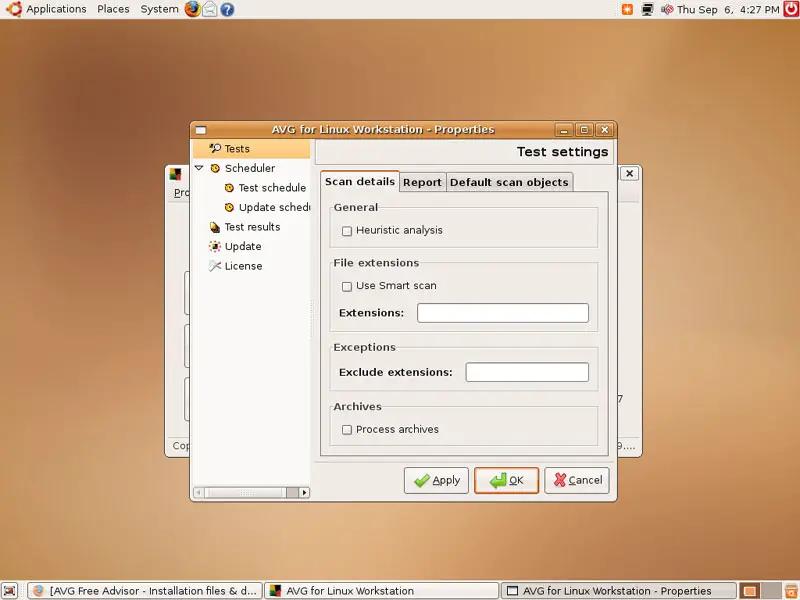This screenshot has height=600, width=800.
Task: Select the License icon in the tree
Action: click(215, 266)
